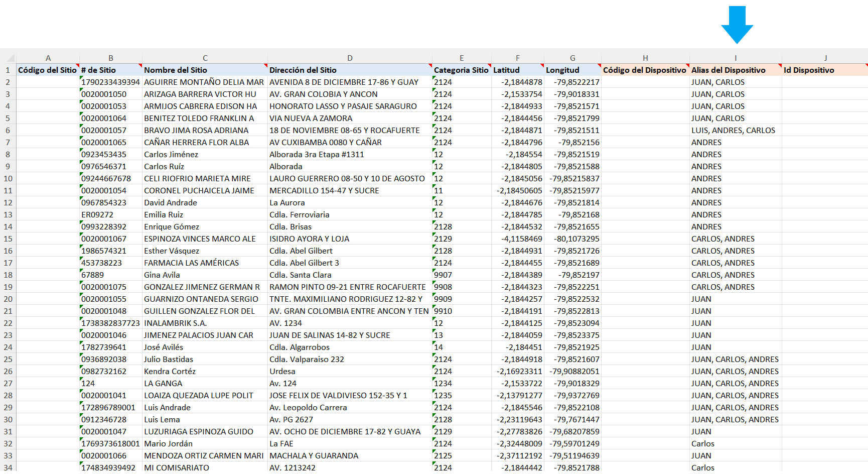Click the 'Alias del Dispositivo' header cell
The image size is (868, 474).
pyautogui.click(x=736, y=70)
